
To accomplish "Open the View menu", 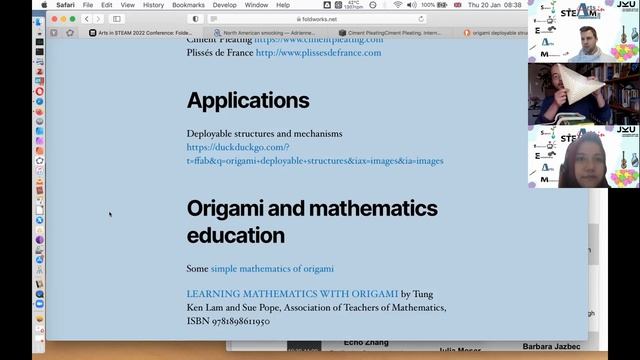I will tap(127, 5).
